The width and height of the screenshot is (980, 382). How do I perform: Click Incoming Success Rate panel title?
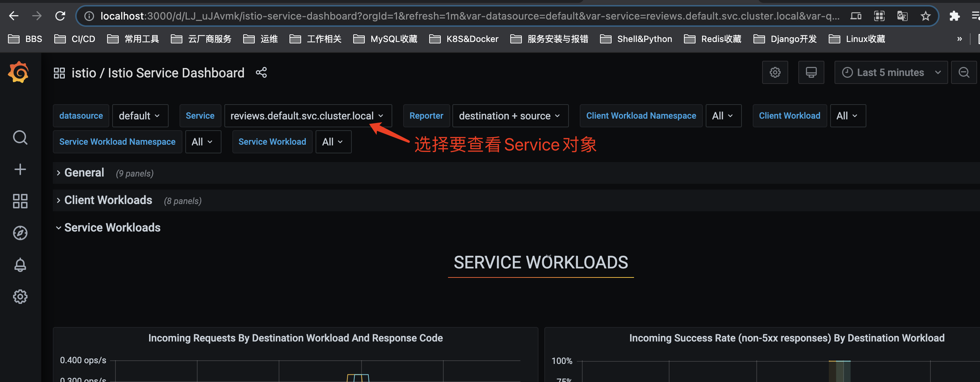click(x=787, y=338)
